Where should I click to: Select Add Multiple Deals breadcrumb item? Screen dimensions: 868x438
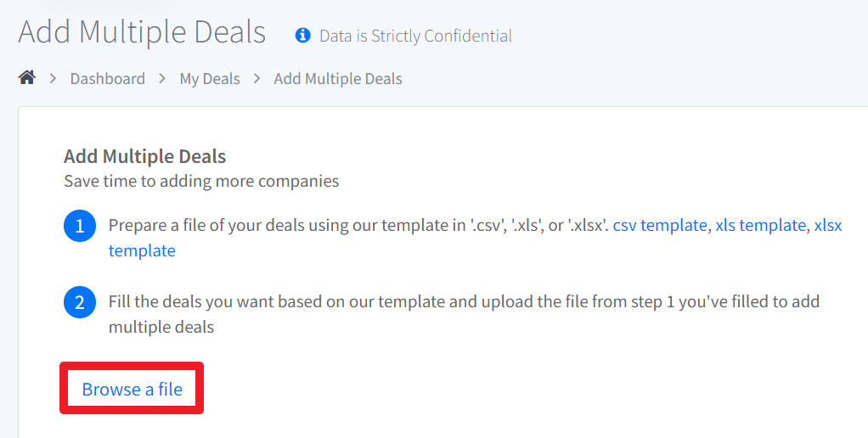coord(338,79)
